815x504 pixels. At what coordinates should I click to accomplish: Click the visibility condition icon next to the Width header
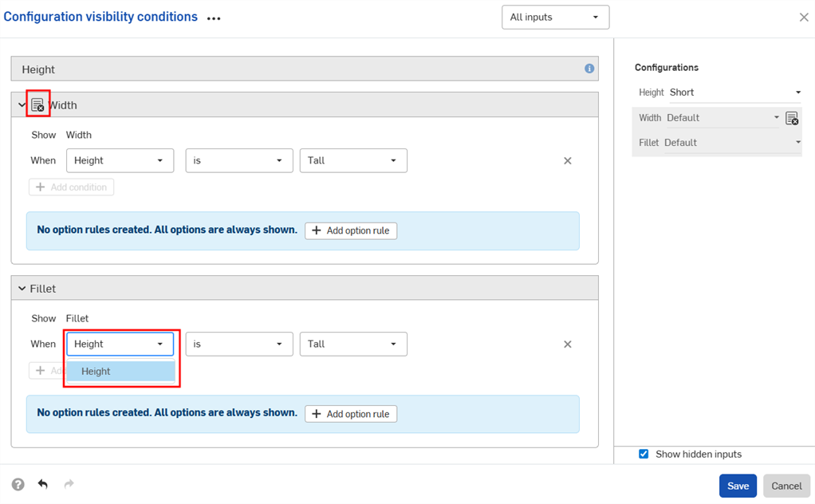[37, 105]
